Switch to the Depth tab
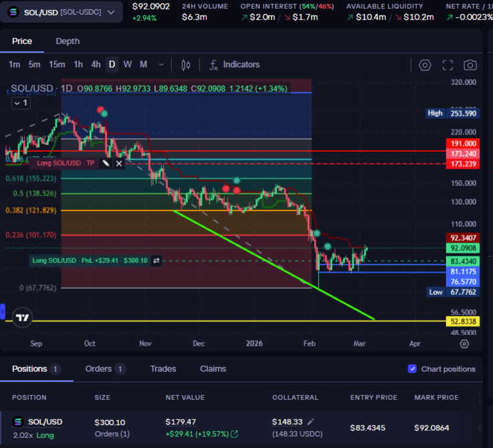 point(68,41)
